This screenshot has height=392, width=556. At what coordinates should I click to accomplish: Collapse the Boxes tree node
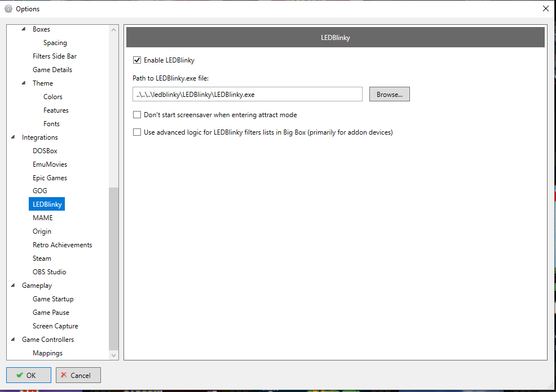click(24, 29)
